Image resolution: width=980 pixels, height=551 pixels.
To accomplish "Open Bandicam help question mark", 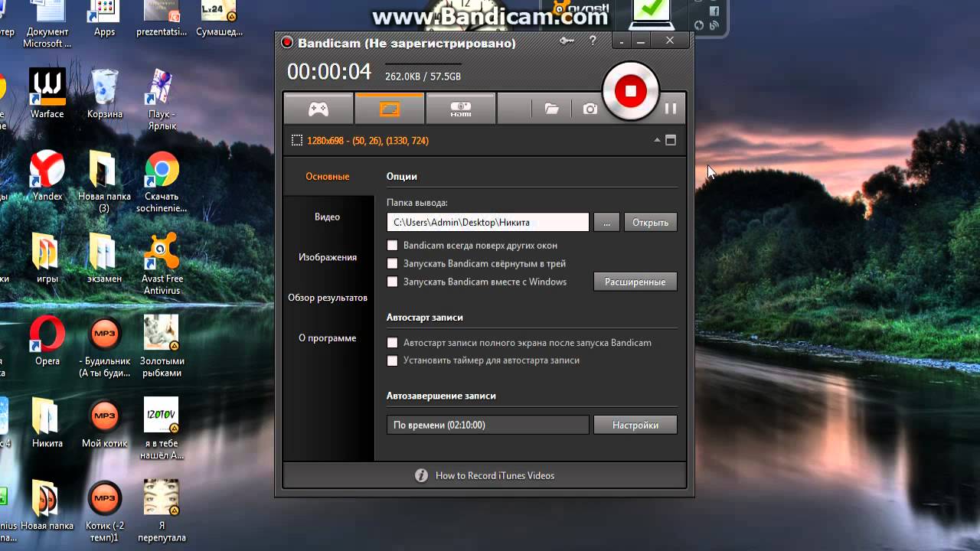I will (593, 41).
